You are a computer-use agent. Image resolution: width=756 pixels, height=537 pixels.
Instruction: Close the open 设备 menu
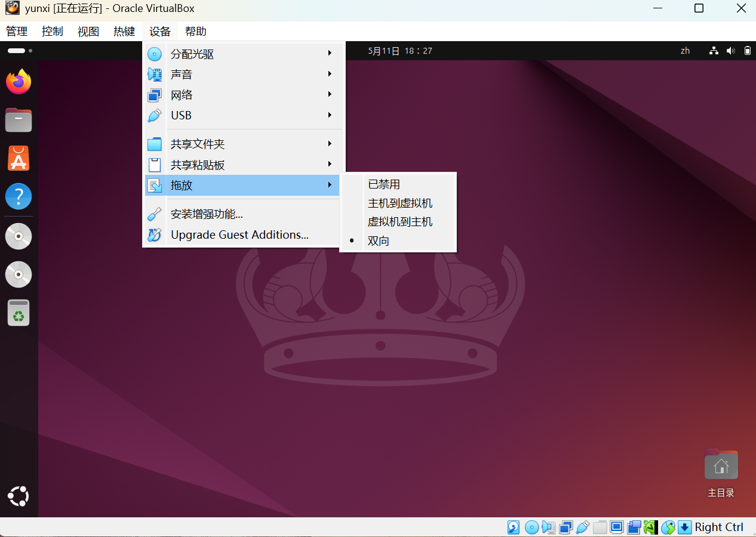pos(160,32)
